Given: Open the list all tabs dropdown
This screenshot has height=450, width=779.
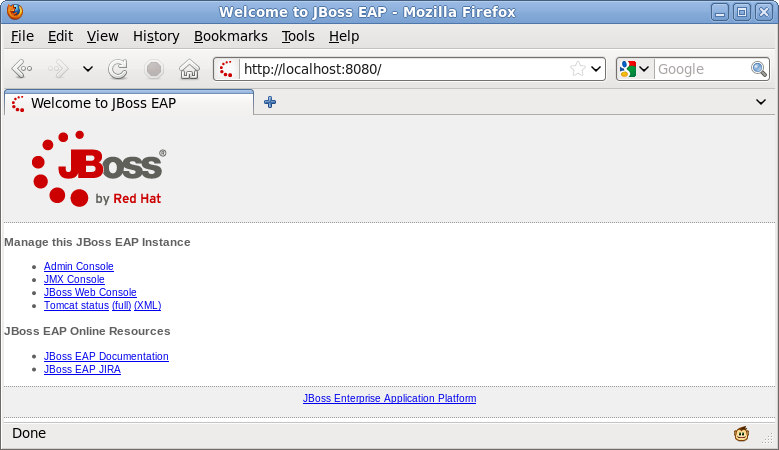Looking at the screenshot, I should pos(761,102).
